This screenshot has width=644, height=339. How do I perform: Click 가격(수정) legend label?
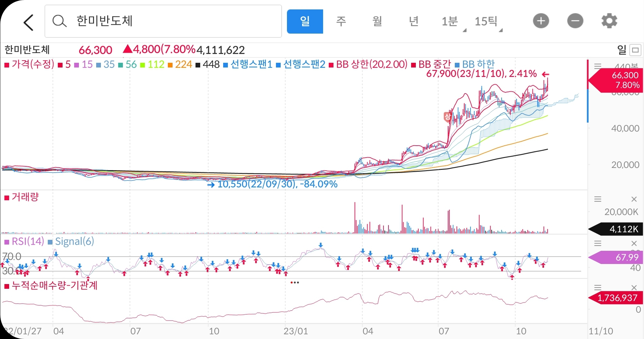point(29,64)
